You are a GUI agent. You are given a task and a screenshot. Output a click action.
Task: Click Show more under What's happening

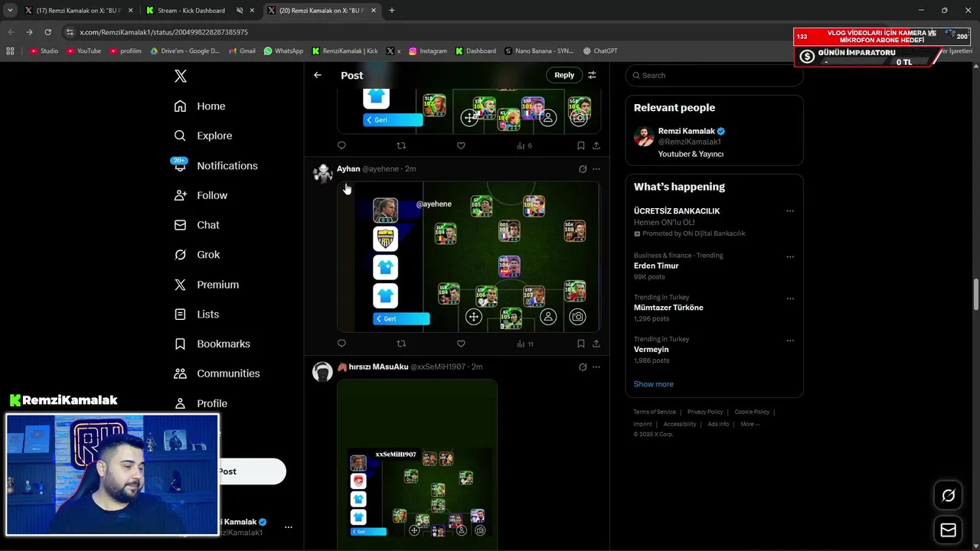pyautogui.click(x=654, y=384)
